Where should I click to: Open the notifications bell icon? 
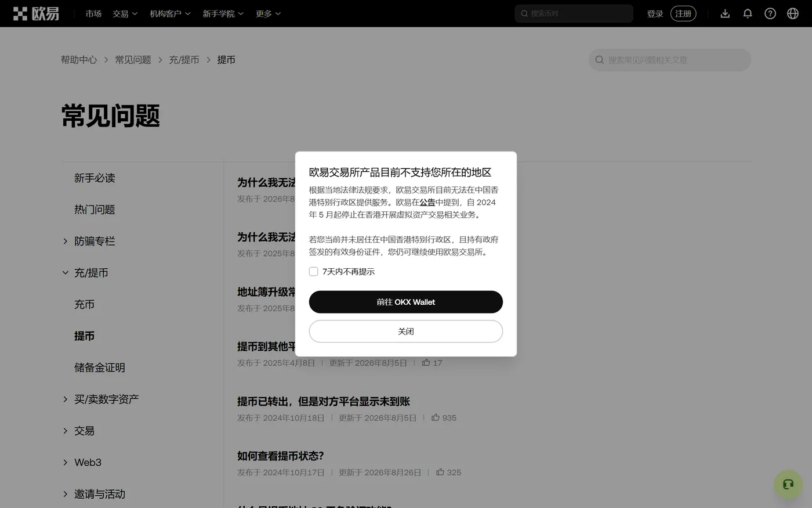point(748,13)
